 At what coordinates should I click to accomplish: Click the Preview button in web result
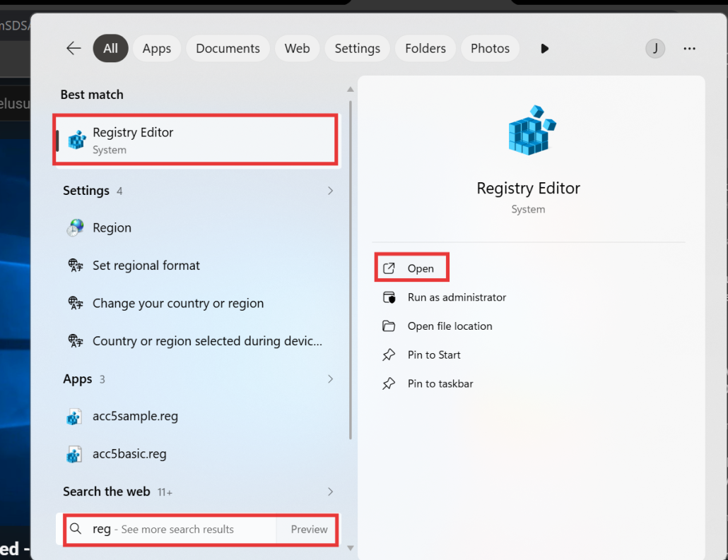click(309, 530)
